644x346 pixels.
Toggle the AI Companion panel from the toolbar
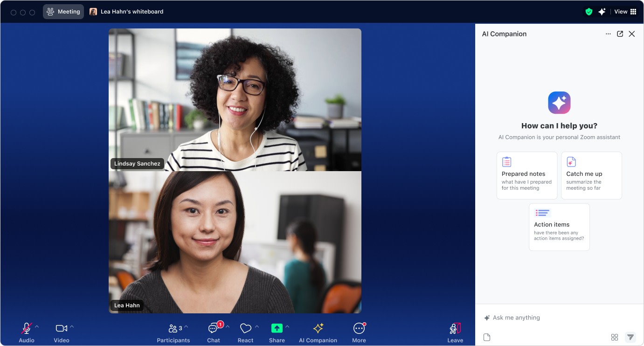pyautogui.click(x=318, y=332)
